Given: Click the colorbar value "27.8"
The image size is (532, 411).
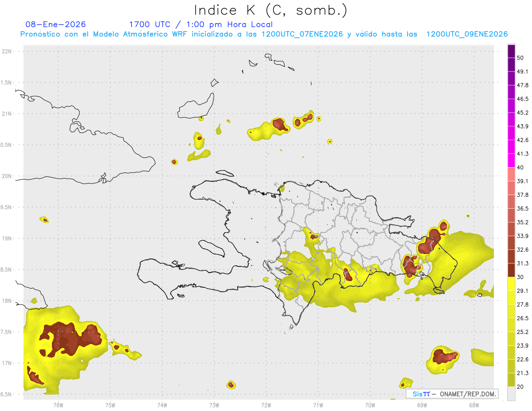Looking at the screenshot, I should (x=523, y=305).
